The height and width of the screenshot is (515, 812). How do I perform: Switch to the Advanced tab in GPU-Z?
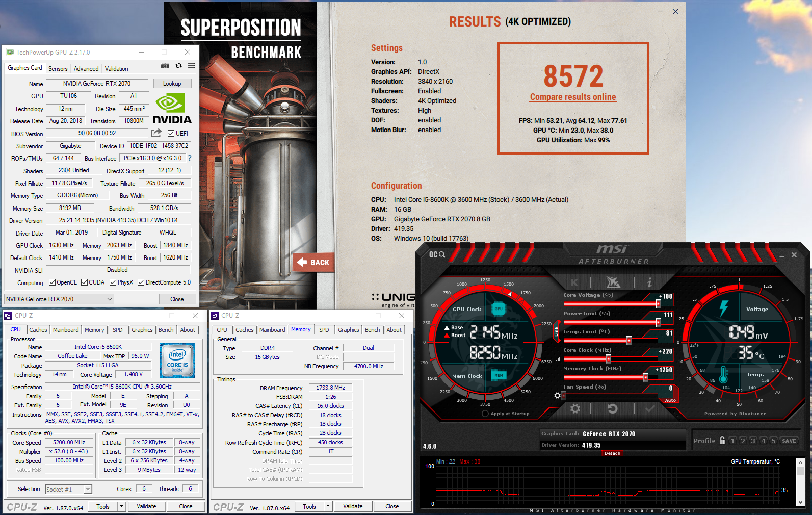coord(86,68)
